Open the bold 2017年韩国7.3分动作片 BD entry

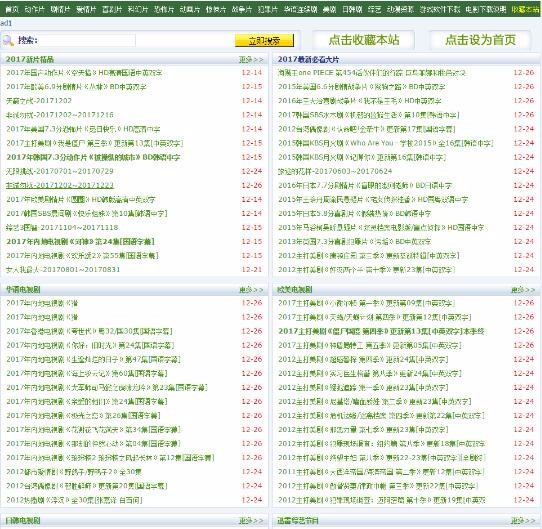[93, 157]
